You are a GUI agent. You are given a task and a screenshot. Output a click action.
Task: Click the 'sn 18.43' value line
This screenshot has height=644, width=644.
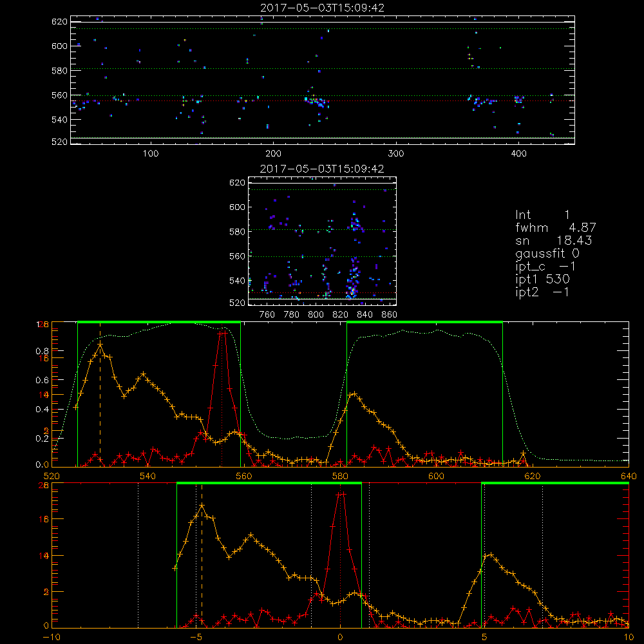coord(554,240)
